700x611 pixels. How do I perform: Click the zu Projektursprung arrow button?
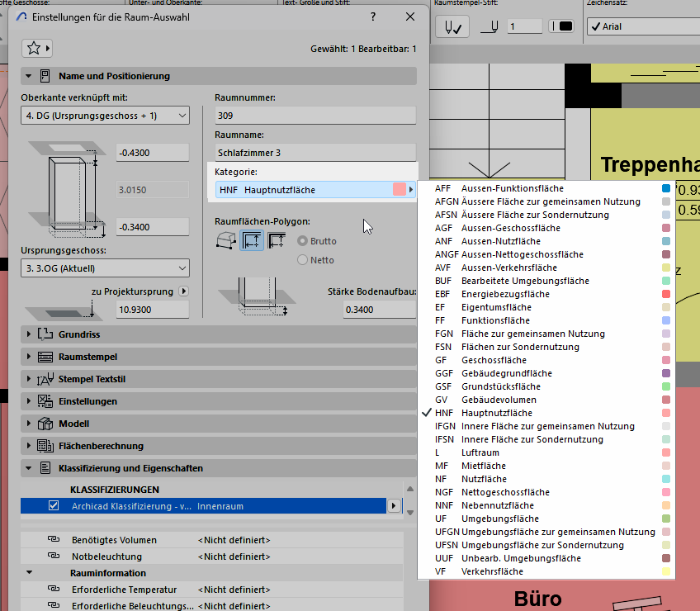click(x=183, y=291)
